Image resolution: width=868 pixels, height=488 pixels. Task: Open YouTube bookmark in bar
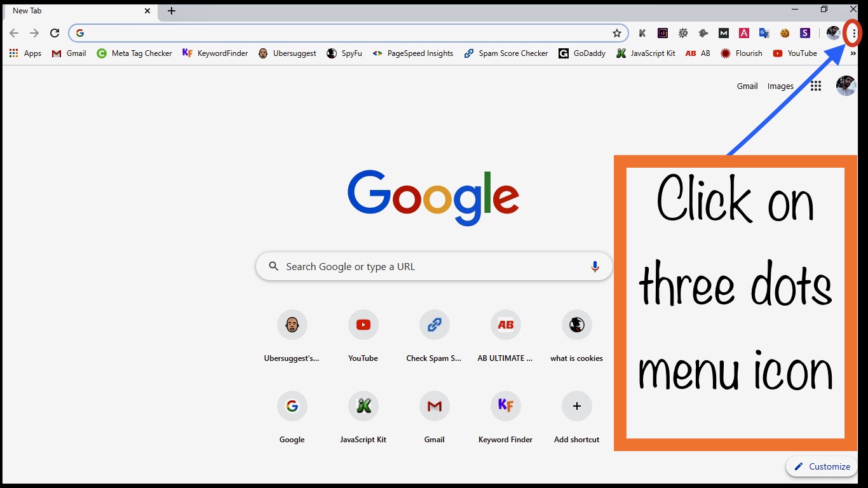point(794,53)
